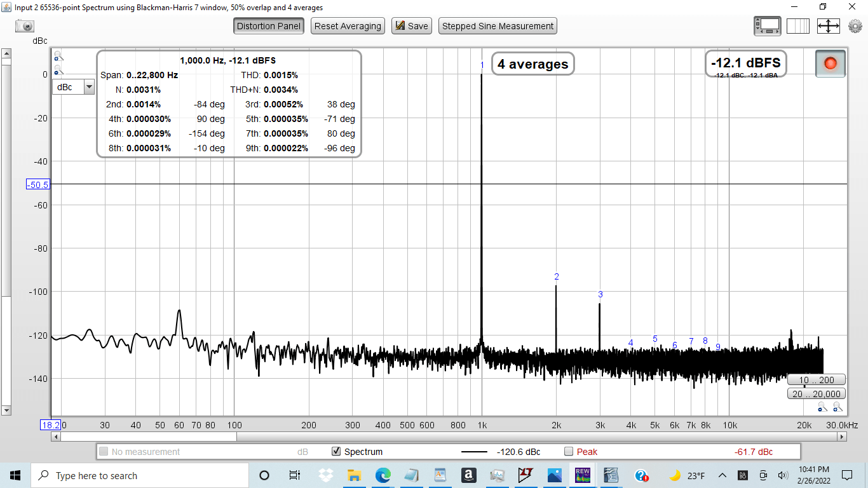Capture graph image with the camera icon
Screen dimensions: 868x488
25,26
